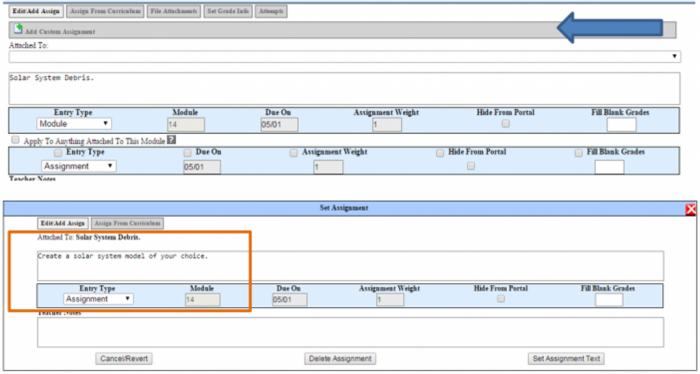Image resolution: width=700 pixels, height=374 pixels.
Task: Click Assignment Weight field in Module row
Action: [x=387, y=125]
